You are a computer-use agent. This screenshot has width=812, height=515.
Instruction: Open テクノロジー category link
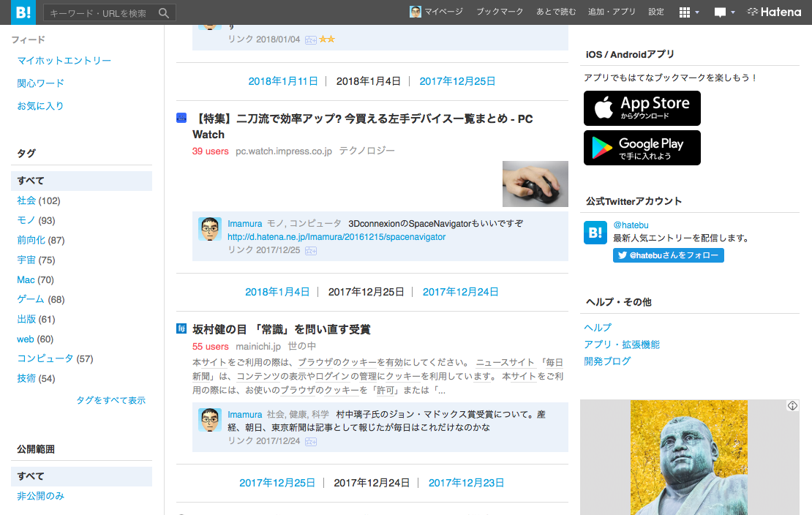point(366,151)
